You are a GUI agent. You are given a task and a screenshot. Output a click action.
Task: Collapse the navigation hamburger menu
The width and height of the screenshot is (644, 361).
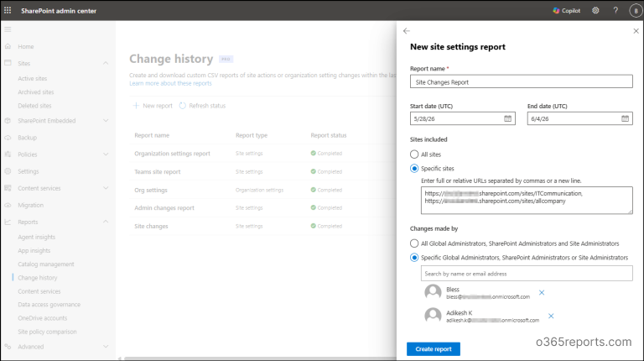(x=8, y=29)
